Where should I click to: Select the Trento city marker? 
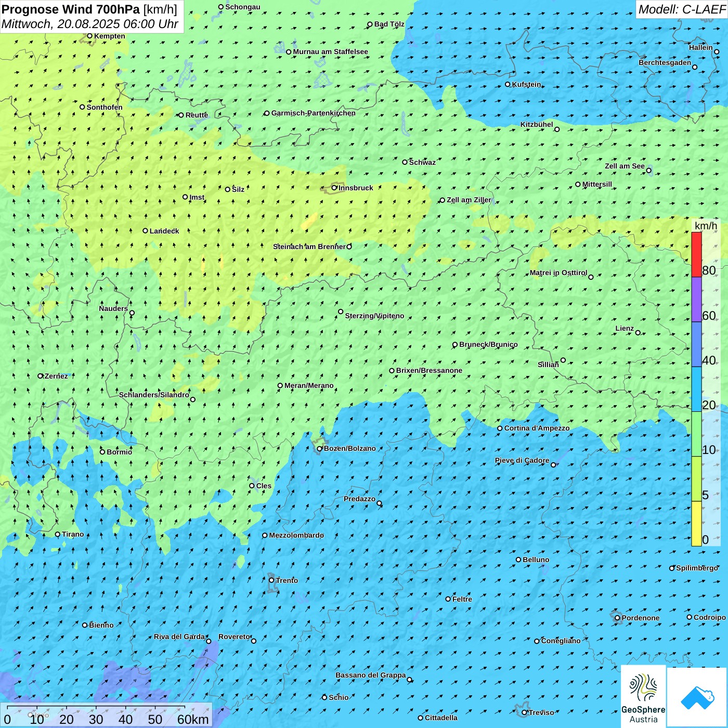(271, 580)
